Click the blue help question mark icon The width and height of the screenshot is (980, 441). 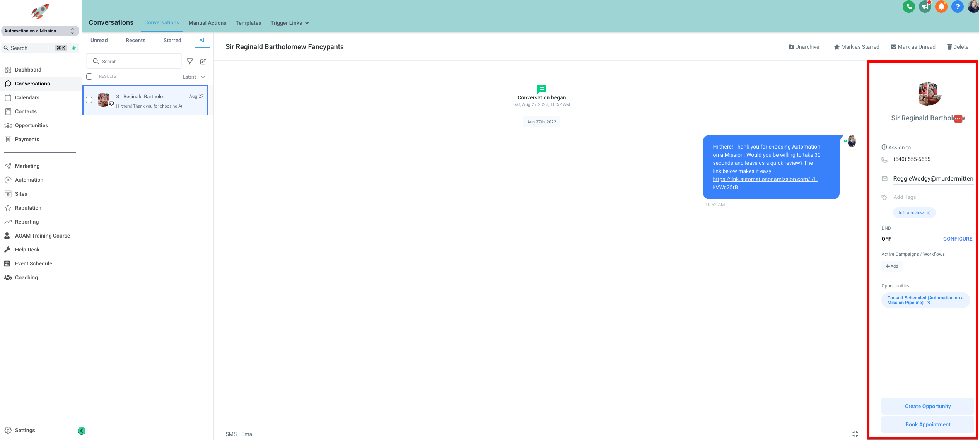click(957, 7)
